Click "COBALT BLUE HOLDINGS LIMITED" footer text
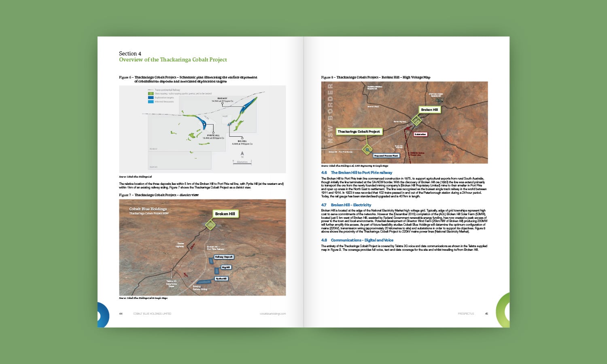 (x=152, y=314)
